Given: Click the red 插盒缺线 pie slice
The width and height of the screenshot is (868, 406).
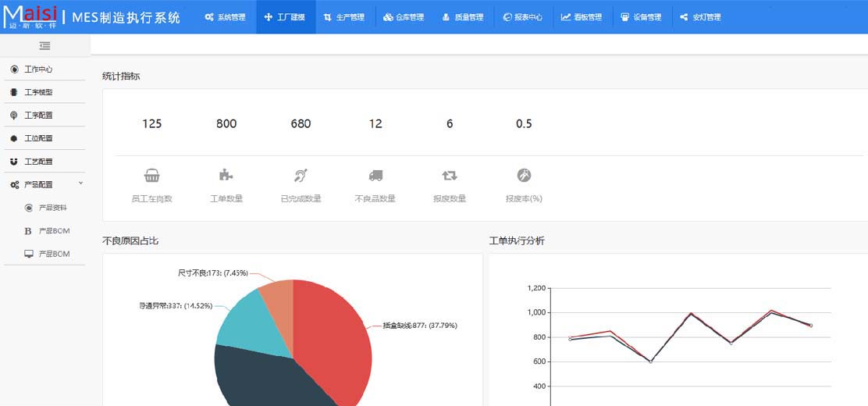Looking at the screenshot, I should 332,336.
